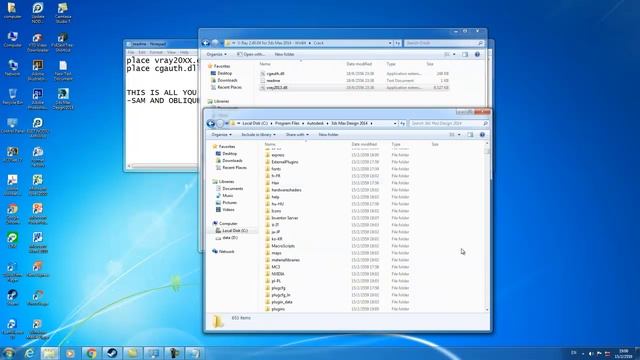Viewport: 640px width, 360px height.
Task: Open the ExternalPlugins folder
Action: point(284,162)
